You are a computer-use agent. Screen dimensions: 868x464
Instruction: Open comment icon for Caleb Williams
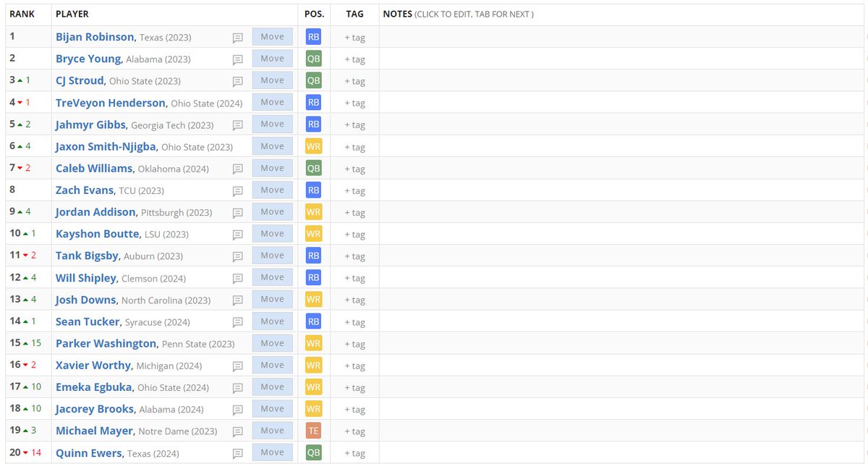coord(238,169)
